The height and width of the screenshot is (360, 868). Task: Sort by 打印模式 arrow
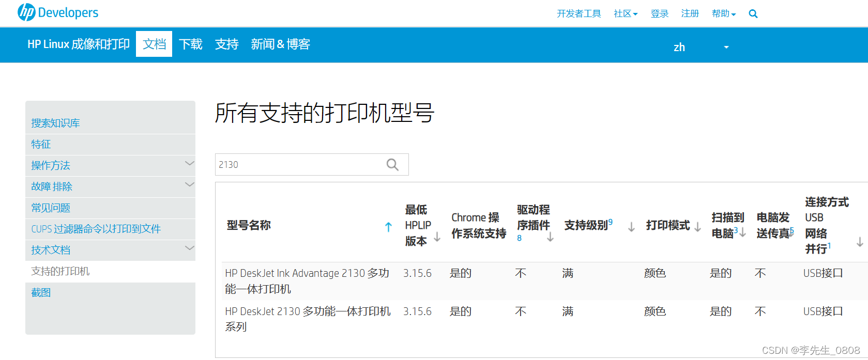[697, 227]
